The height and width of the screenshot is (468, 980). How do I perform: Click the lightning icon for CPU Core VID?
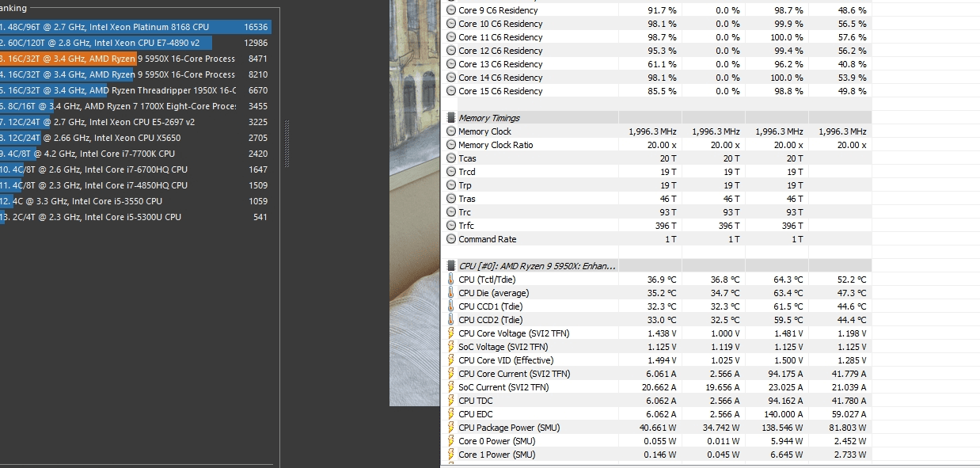tap(451, 360)
